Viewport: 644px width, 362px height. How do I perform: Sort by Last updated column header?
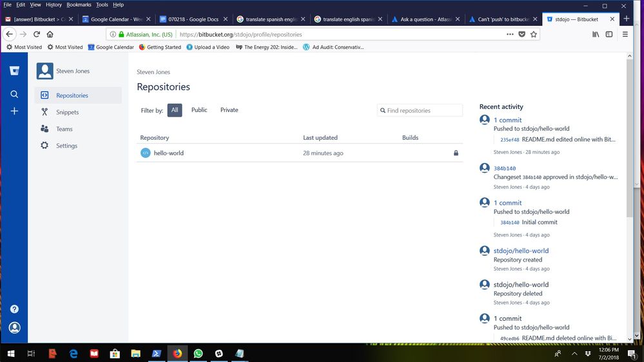(320, 137)
